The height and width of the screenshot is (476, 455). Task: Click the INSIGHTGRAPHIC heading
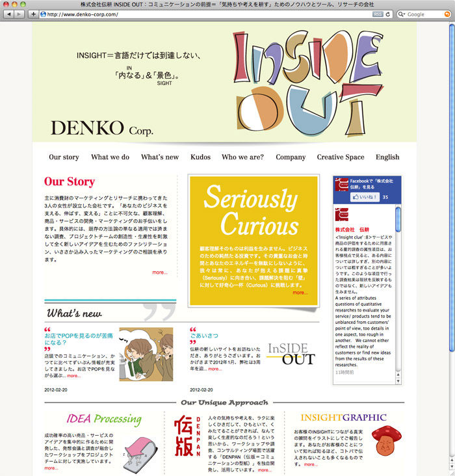pyautogui.click(x=343, y=417)
